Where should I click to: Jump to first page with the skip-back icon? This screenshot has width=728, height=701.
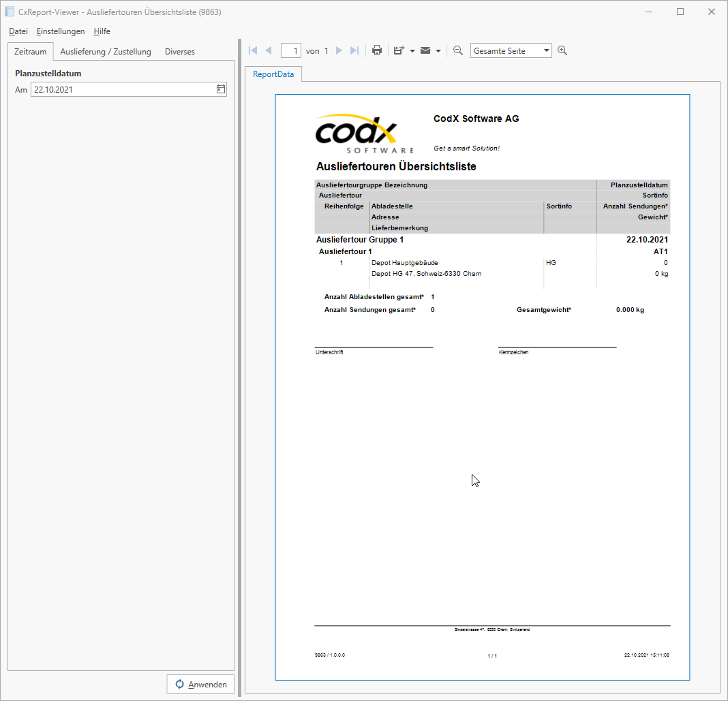(252, 50)
